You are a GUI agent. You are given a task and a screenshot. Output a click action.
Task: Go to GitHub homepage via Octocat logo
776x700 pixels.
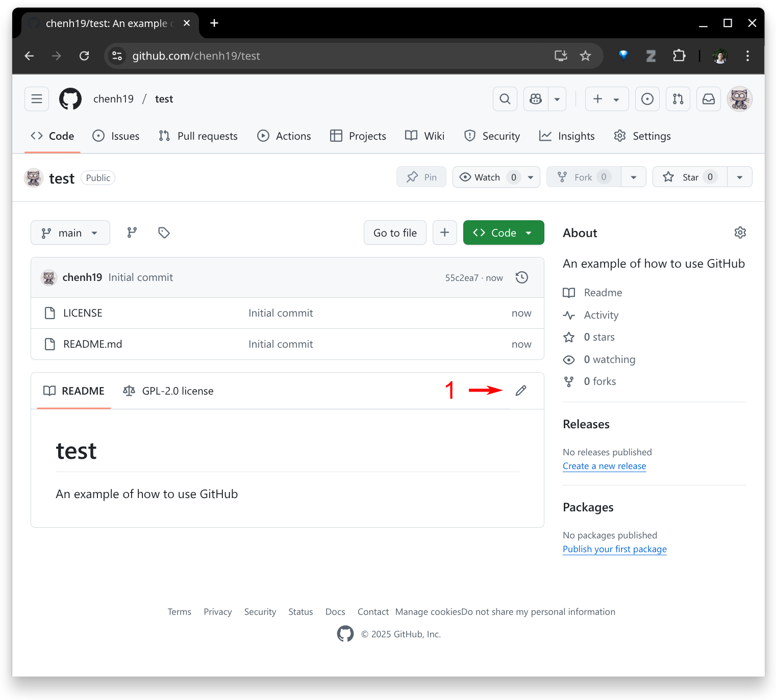[70, 99]
